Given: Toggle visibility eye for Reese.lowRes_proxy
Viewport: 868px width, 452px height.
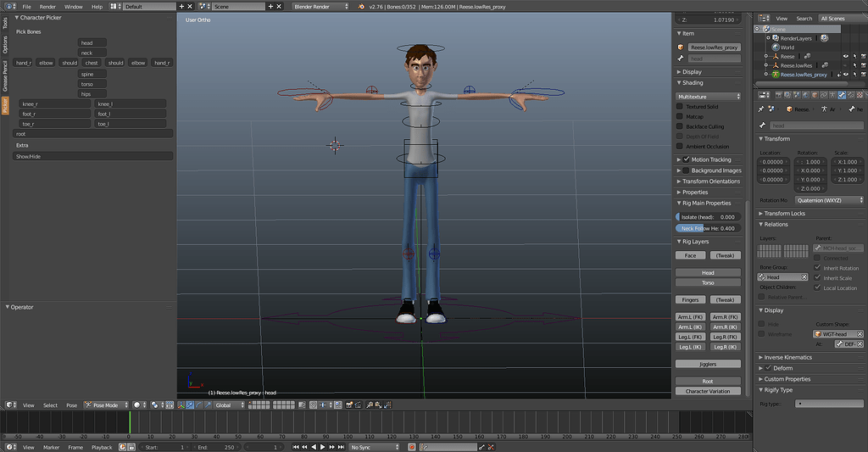Looking at the screenshot, I should point(845,75).
